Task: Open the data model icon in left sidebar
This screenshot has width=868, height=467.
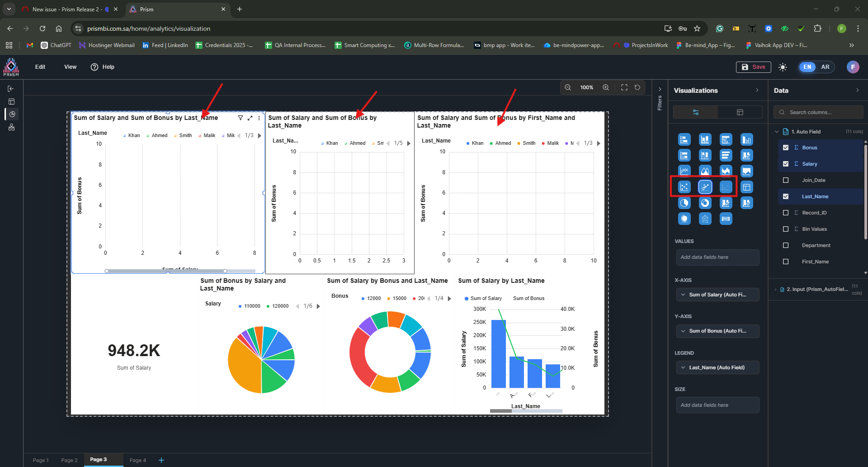Action: [12, 127]
